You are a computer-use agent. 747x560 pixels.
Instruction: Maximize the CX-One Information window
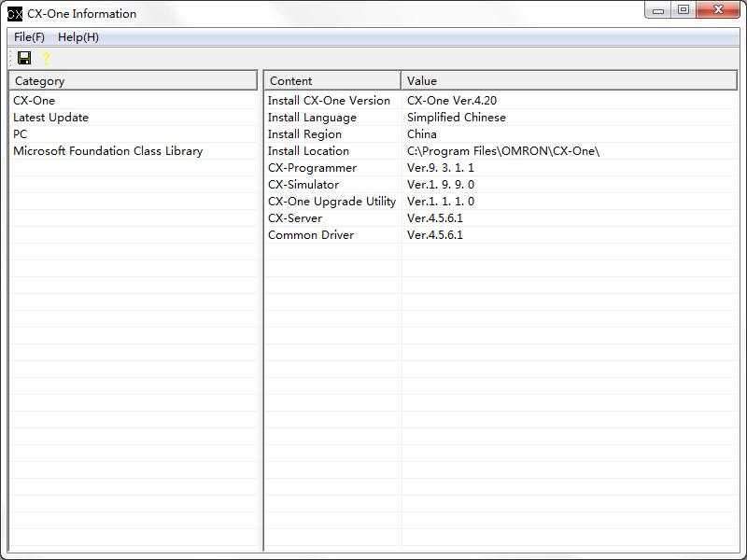(x=684, y=10)
